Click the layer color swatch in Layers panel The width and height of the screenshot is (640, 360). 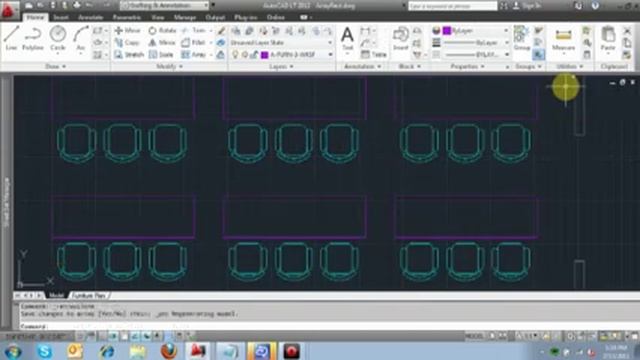coord(264,55)
